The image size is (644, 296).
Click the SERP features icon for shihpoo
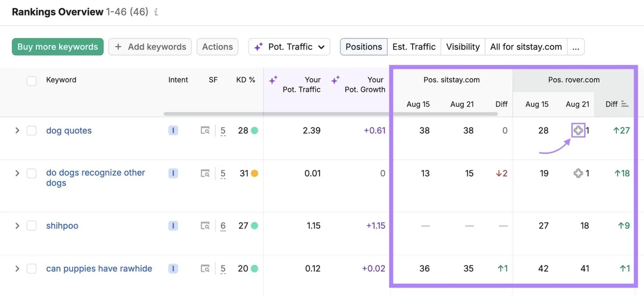pyautogui.click(x=206, y=226)
